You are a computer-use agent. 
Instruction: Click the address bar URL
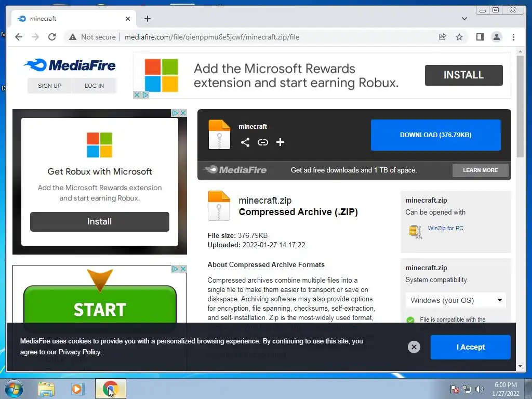click(x=212, y=37)
